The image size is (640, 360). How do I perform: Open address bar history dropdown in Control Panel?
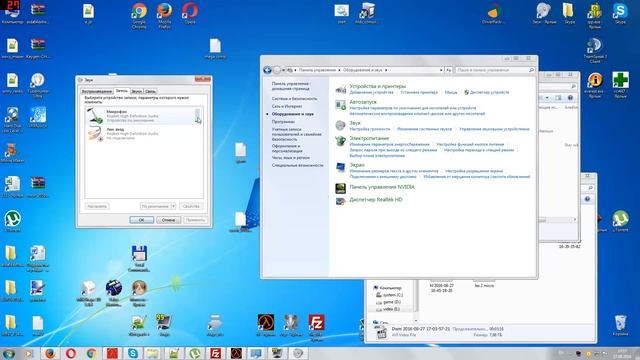[441, 70]
